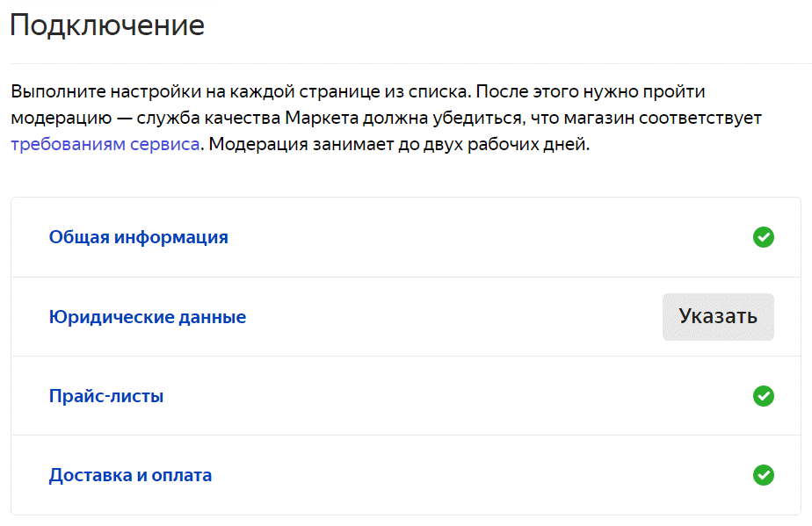The height and width of the screenshot is (526, 812).
Task: Open the Юридические данные link
Action: pos(147,317)
